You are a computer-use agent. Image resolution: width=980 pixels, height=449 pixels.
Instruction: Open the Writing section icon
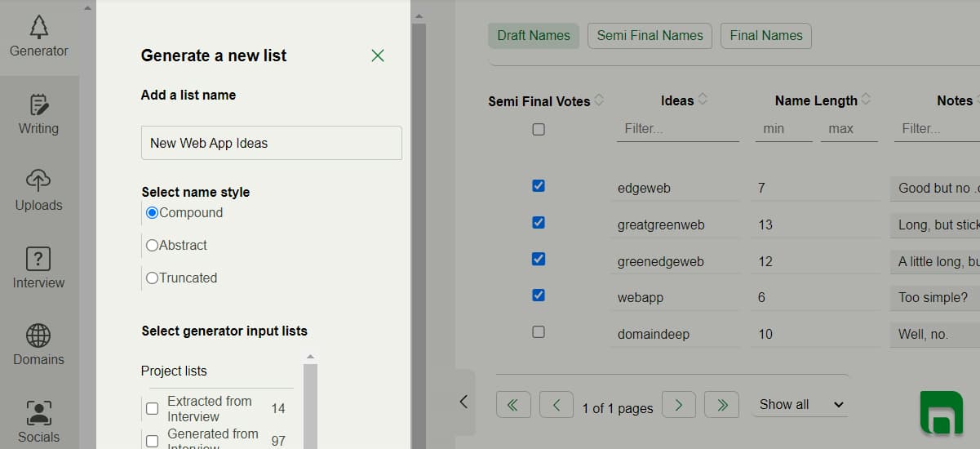[38, 106]
